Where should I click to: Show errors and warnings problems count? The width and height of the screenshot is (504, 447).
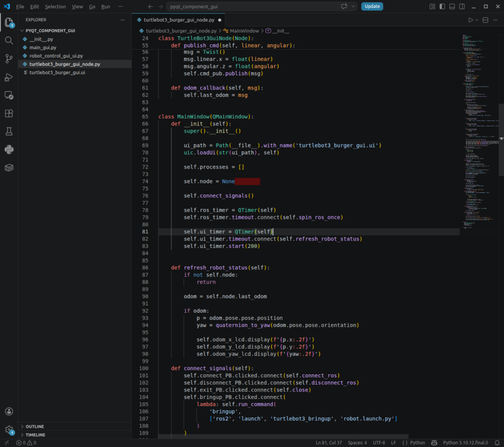tap(26, 443)
